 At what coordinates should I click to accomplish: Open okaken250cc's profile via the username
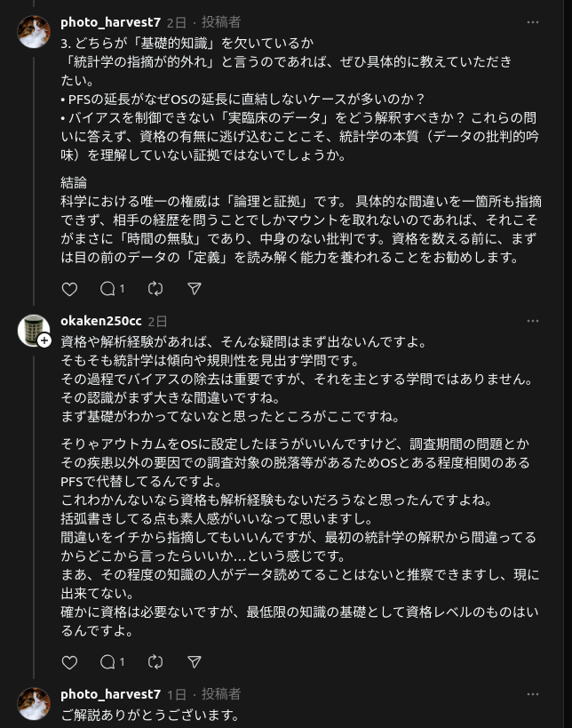(100, 321)
